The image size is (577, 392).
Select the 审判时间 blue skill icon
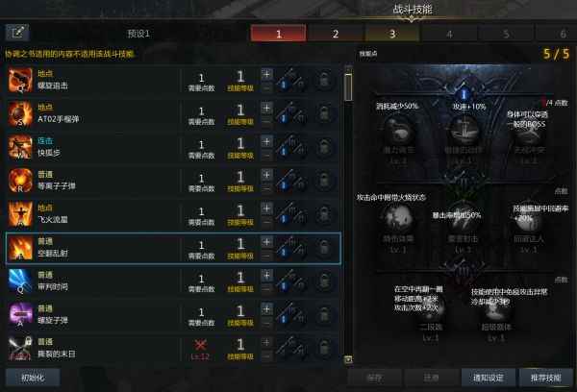pyautogui.click(x=20, y=281)
